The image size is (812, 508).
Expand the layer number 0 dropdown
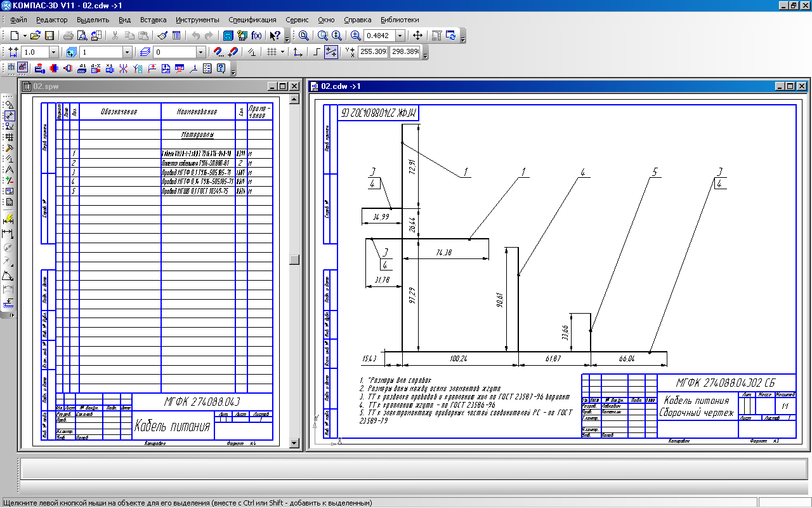coord(200,52)
